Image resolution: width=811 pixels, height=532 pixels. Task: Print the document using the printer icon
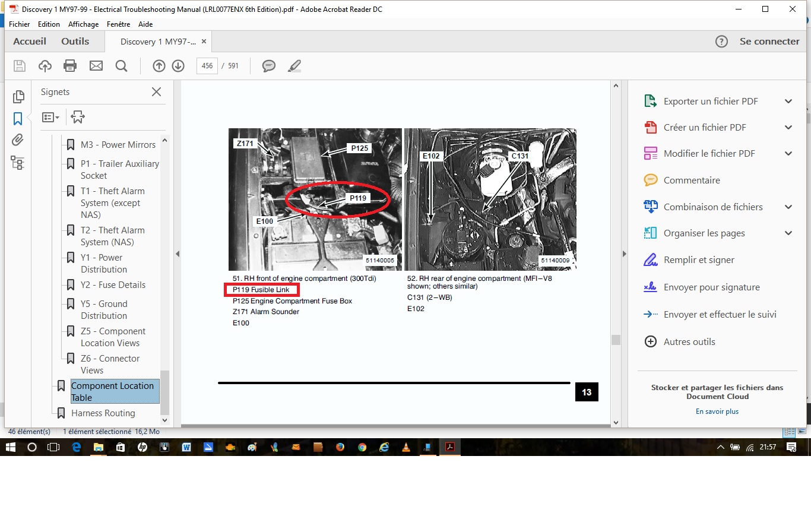(70, 66)
